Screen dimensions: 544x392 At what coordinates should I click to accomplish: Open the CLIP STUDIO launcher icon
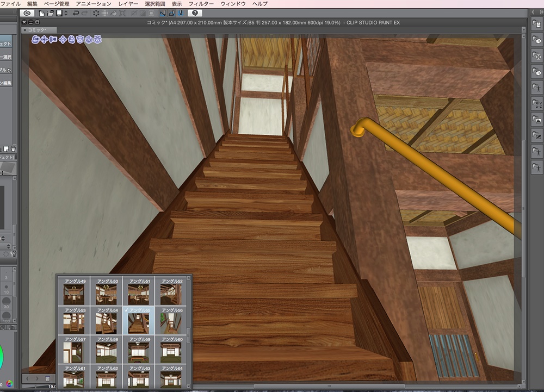click(27, 13)
